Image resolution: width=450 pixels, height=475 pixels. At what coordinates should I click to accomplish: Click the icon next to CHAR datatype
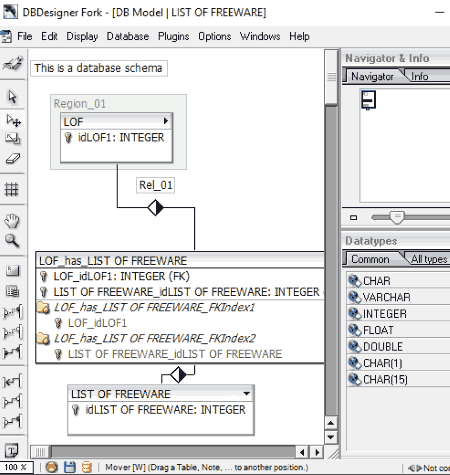pos(354,281)
